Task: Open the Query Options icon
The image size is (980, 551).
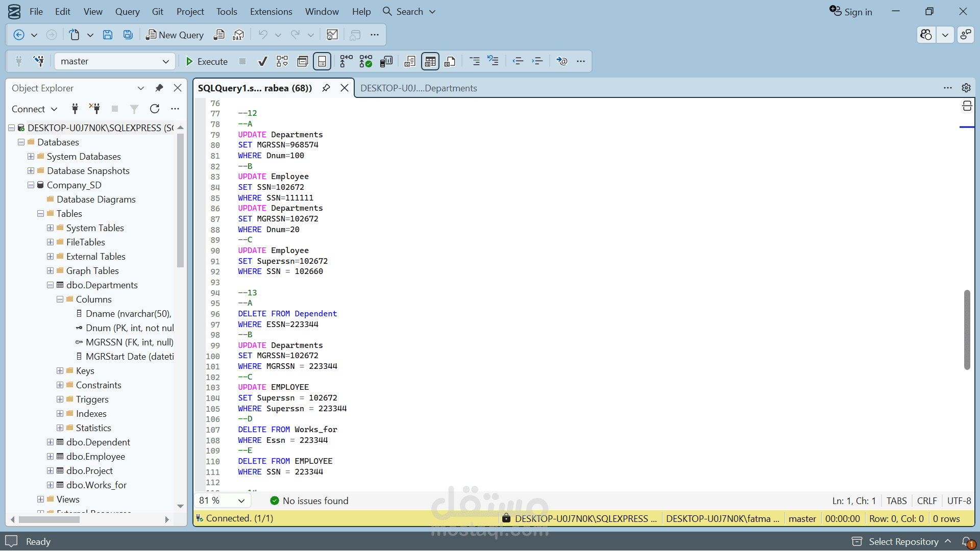Action: coord(302,61)
